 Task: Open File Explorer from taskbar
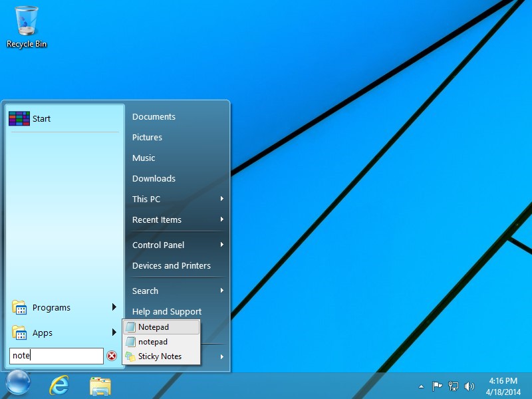[x=100, y=386]
